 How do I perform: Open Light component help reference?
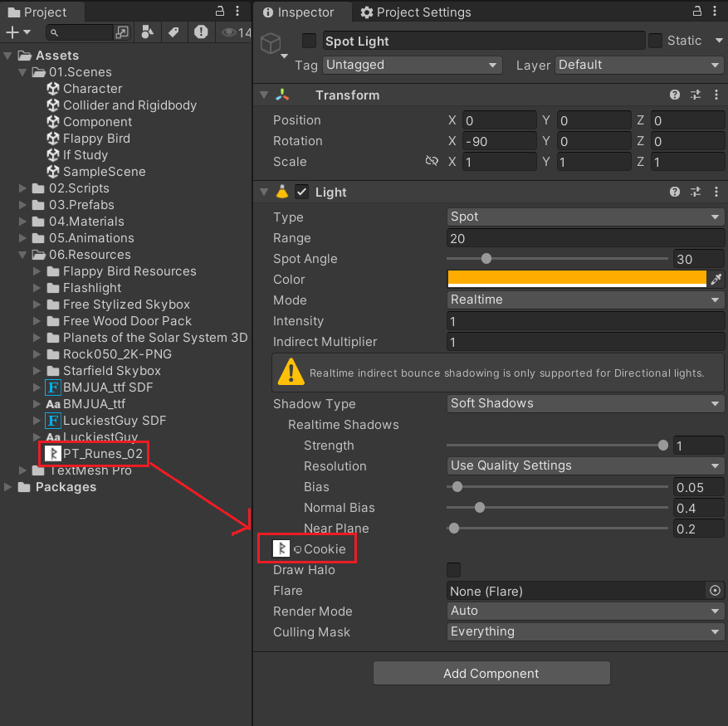pos(675,192)
